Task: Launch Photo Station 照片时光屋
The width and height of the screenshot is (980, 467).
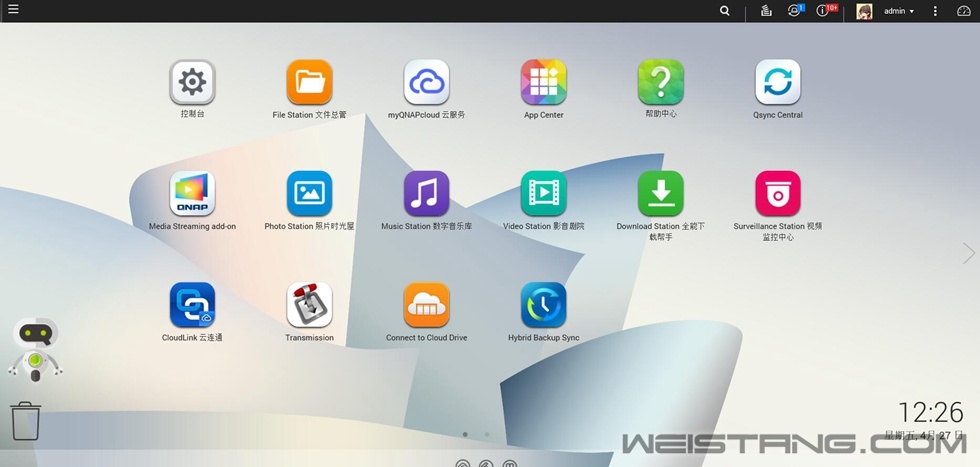Action: [309, 193]
